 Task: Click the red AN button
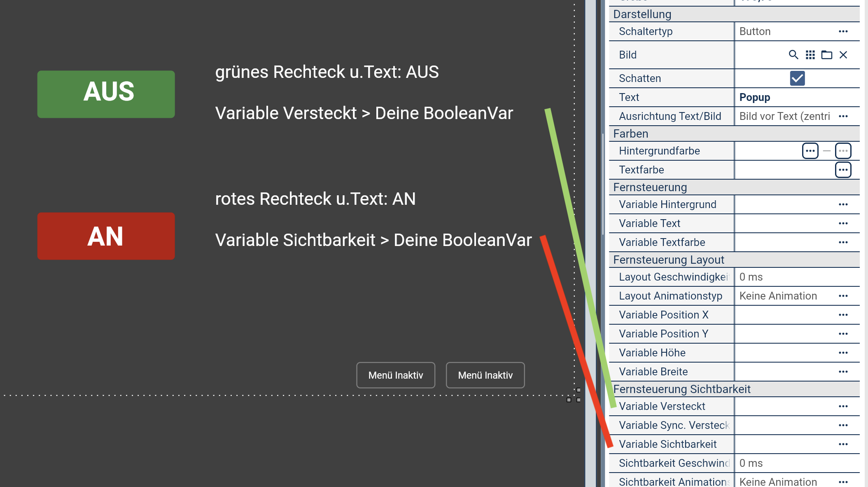(106, 236)
